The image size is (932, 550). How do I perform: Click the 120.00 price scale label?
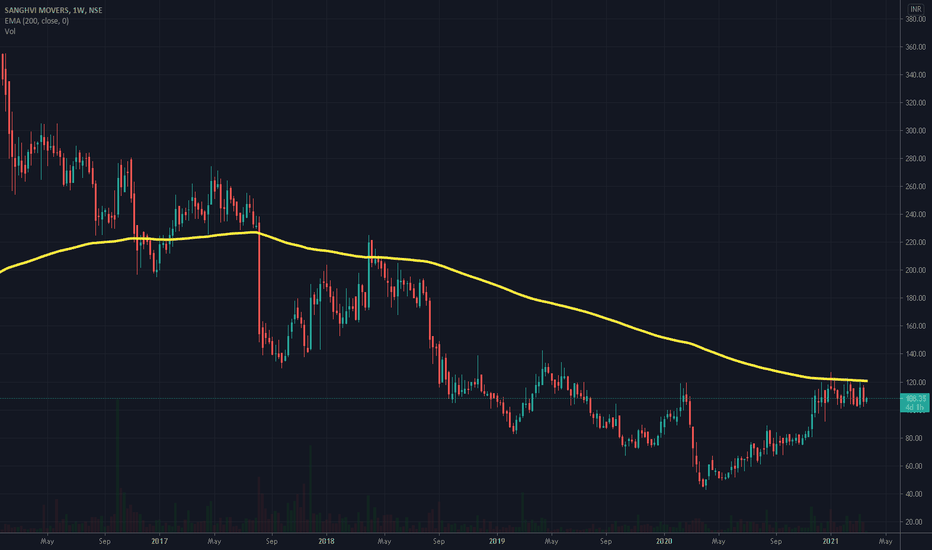point(915,382)
